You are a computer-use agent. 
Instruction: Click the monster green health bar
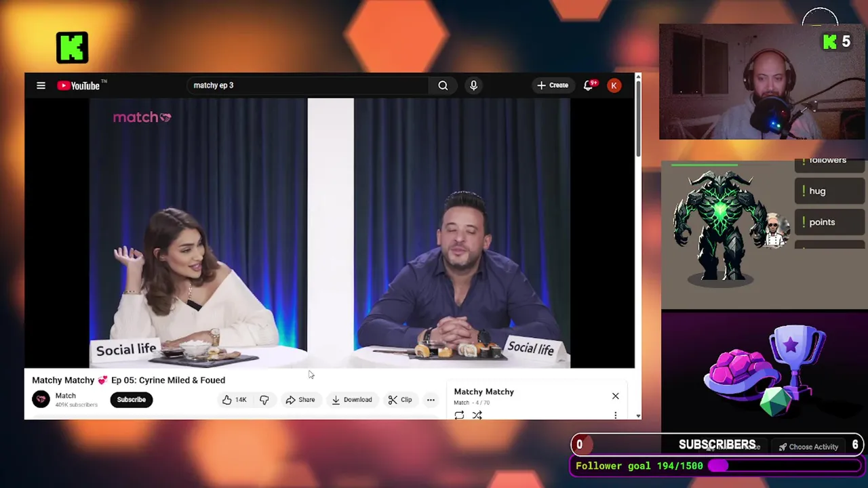click(x=704, y=165)
